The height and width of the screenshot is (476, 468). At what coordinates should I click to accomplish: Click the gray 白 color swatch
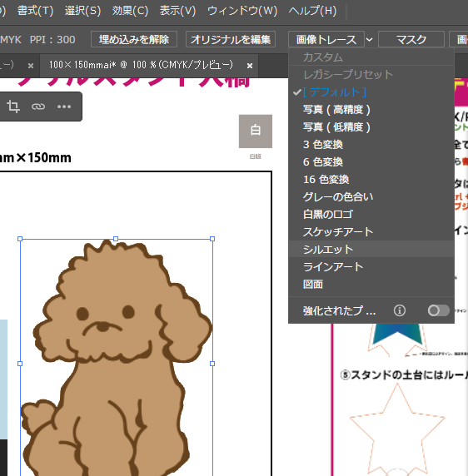click(256, 131)
